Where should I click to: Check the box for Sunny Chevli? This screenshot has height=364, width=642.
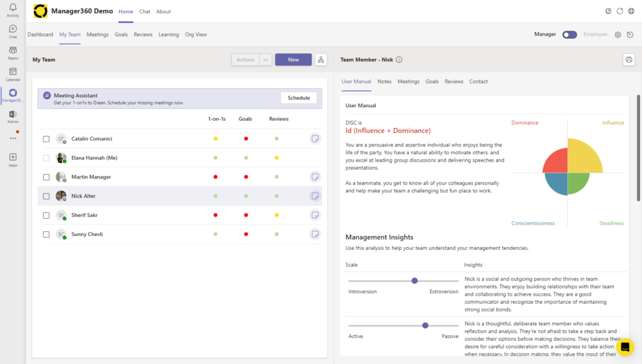tap(46, 234)
